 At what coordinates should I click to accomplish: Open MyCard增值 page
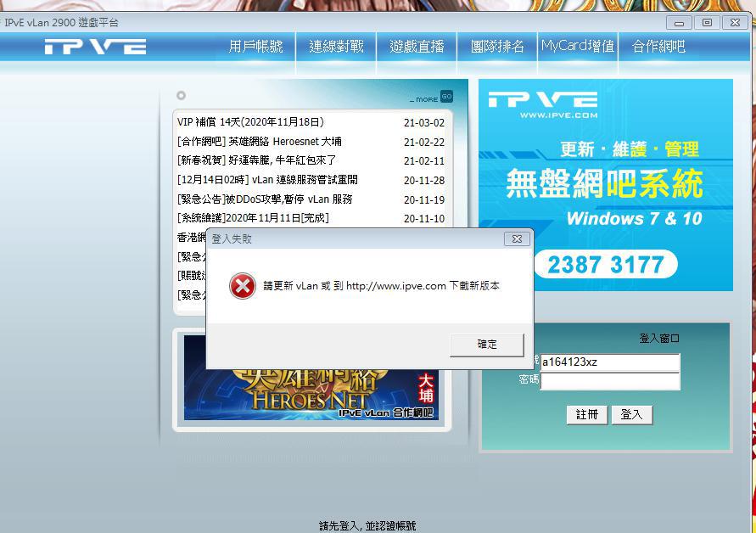(x=578, y=47)
